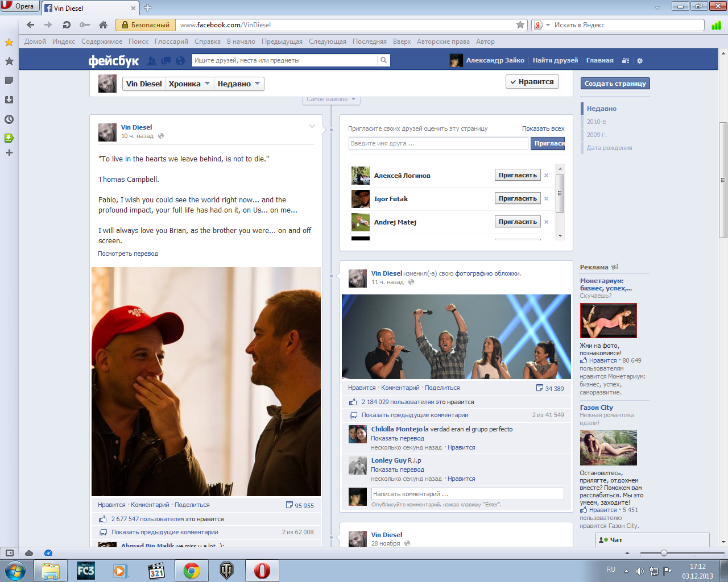
Task: Click the sidebar add panel plus
Action: click(x=9, y=152)
